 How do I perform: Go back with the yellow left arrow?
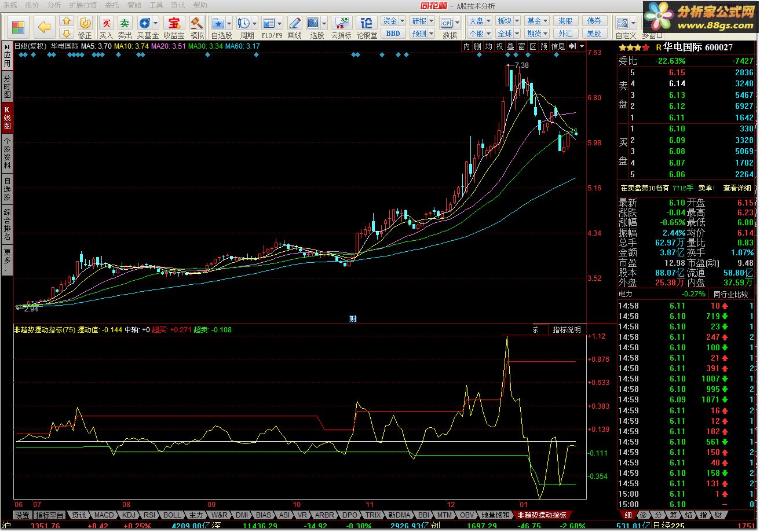pos(44,27)
